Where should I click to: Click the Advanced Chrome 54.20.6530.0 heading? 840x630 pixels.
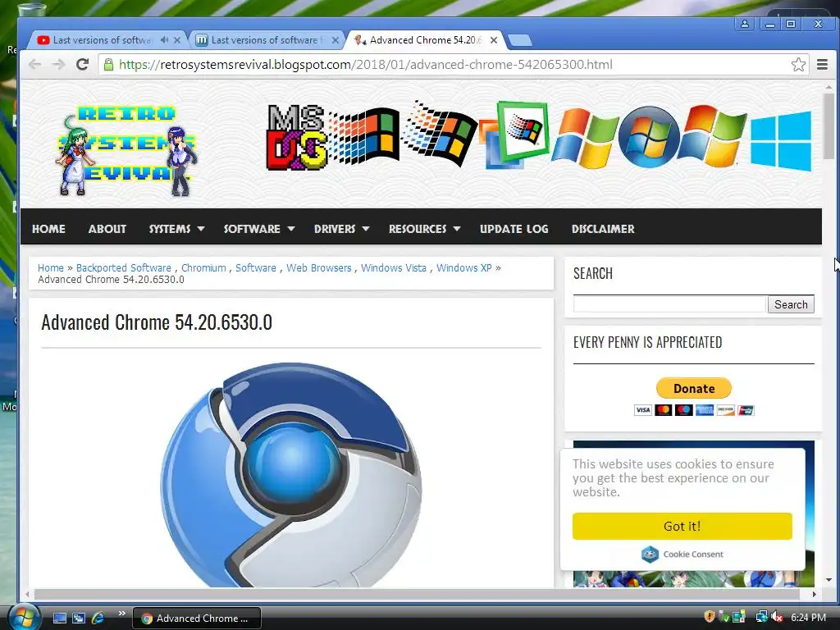(157, 322)
